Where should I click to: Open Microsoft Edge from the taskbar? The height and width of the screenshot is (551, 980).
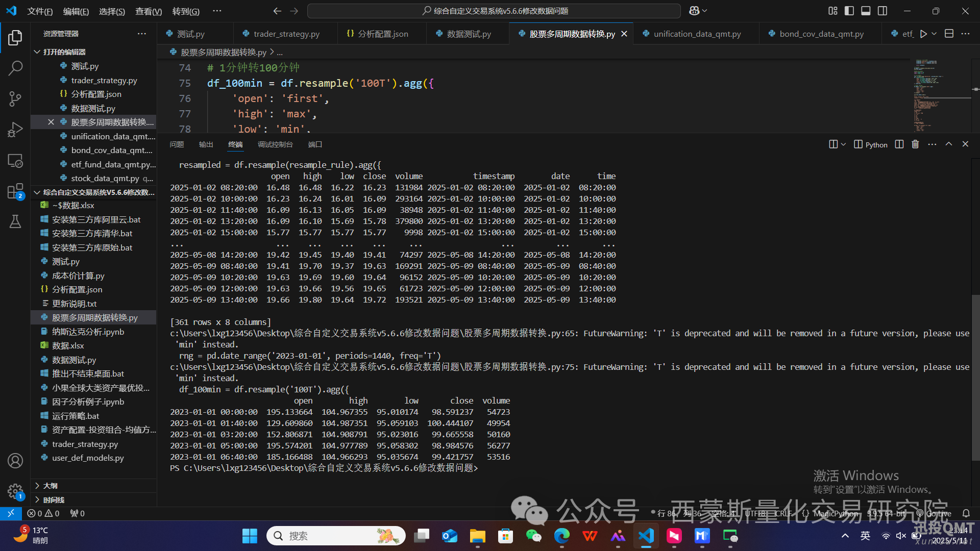562,536
